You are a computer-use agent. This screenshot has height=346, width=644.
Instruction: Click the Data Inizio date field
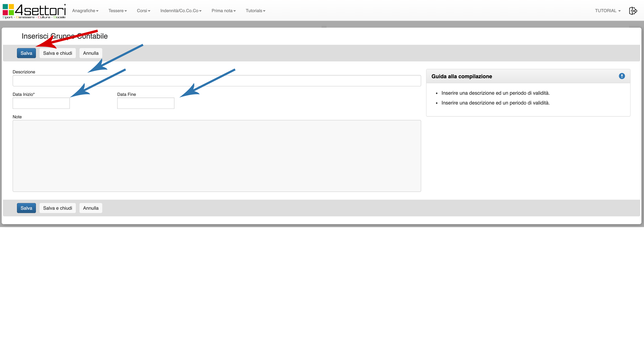coord(41,103)
